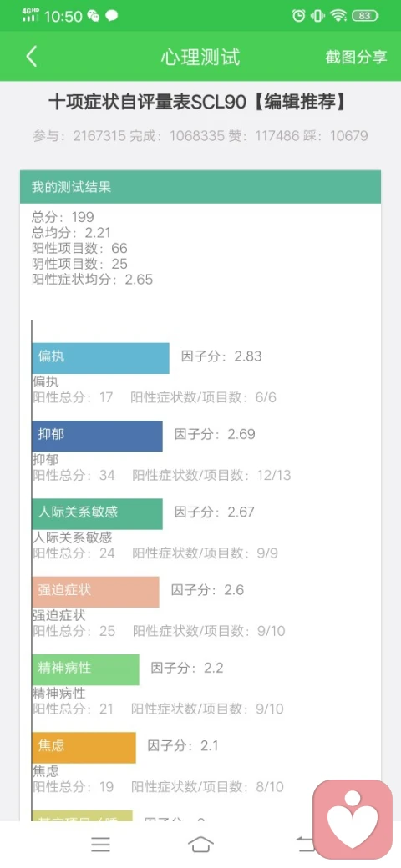Tap the 心理测试 page title

click(200, 57)
